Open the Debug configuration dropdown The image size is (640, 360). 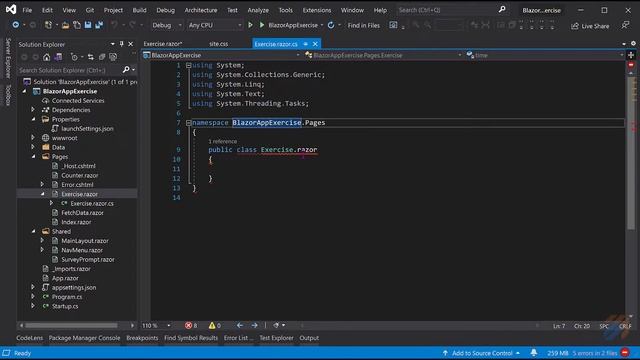(x=167, y=25)
